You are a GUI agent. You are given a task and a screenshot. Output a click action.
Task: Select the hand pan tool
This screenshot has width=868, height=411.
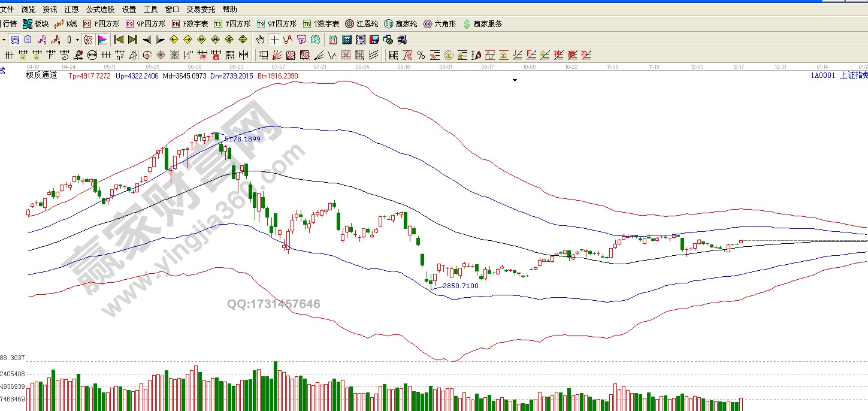click(x=260, y=40)
